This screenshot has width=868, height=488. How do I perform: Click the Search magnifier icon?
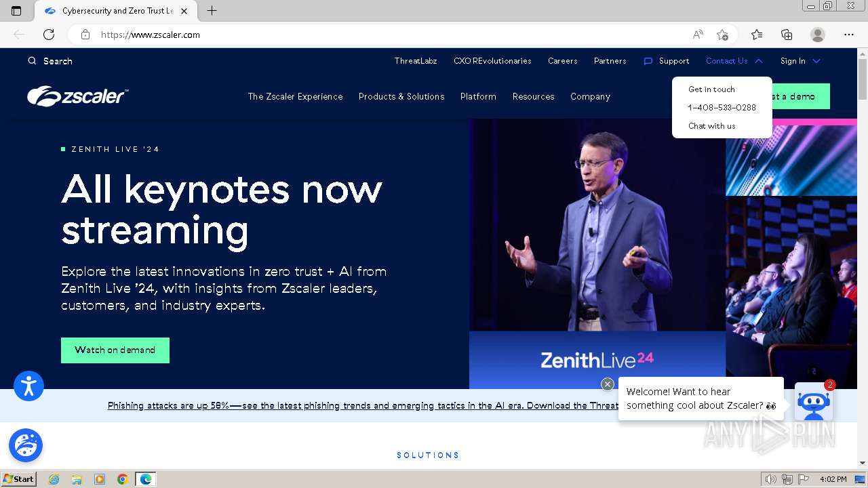(32, 61)
